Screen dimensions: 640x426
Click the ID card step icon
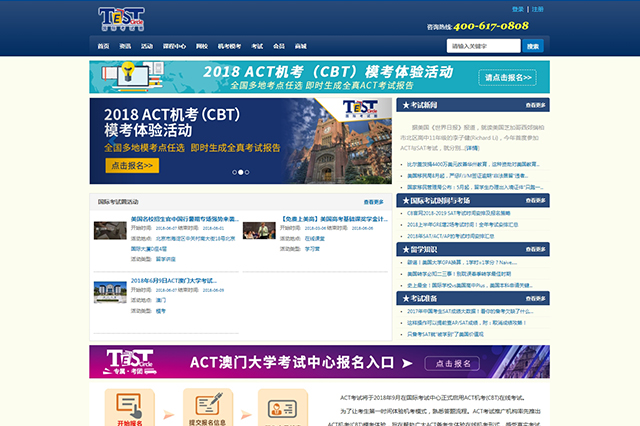click(x=282, y=407)
